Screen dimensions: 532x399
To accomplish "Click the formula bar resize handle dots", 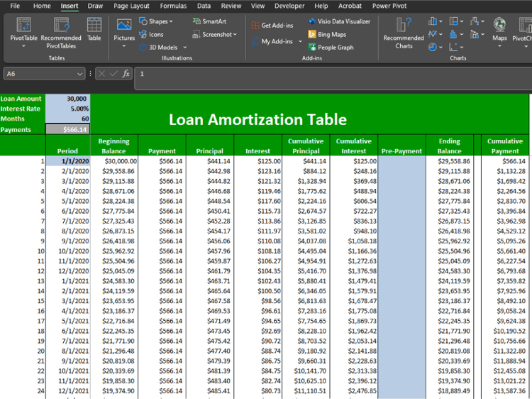I will point(90,73).
